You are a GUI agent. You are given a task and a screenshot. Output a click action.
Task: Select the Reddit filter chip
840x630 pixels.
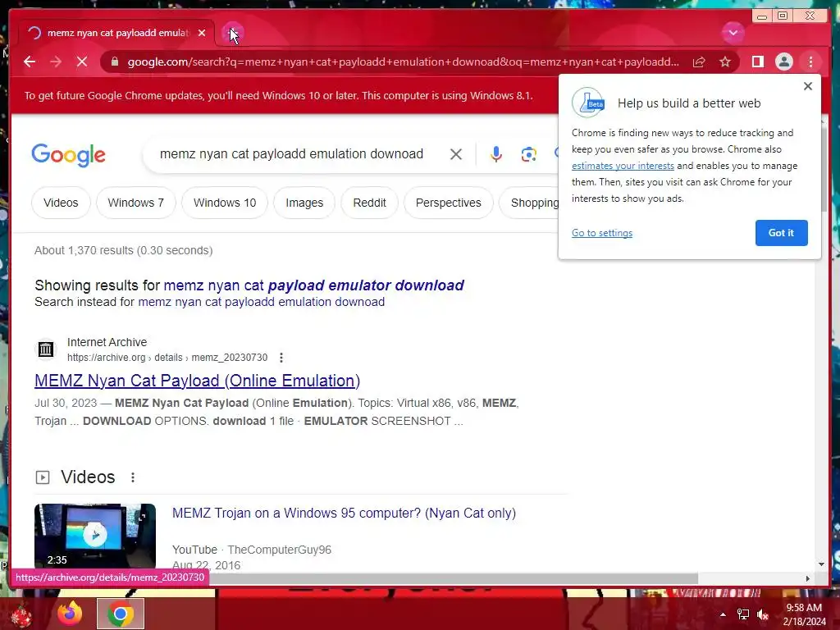[369, 203]
